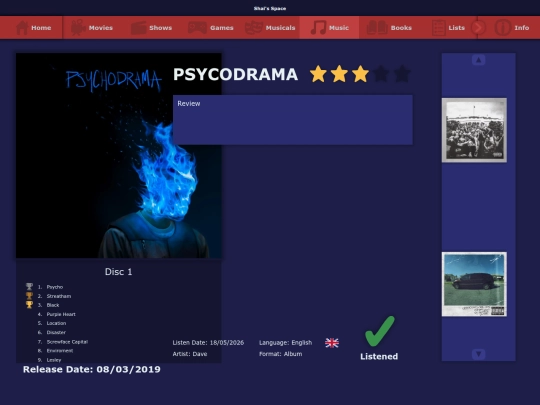
Task: Click the Listen Date 18/05/2026 value
Action: pyautogui.click(x=227, y=343)
